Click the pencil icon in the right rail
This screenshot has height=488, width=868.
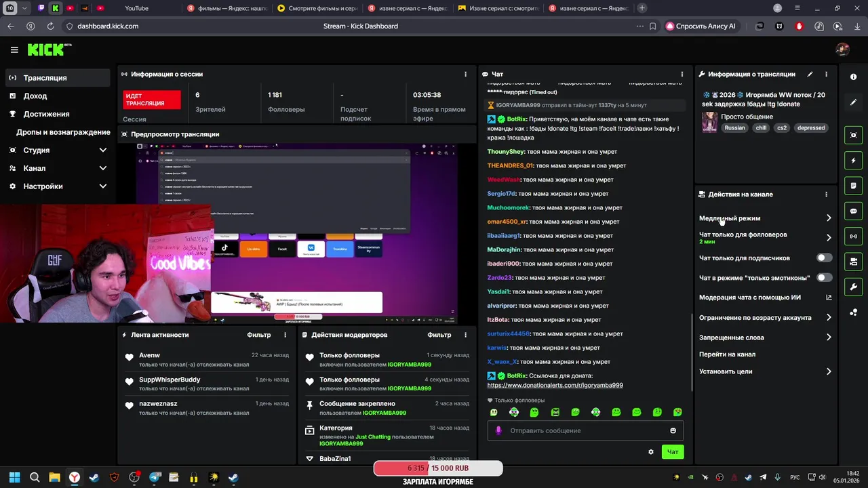[x=853, y=102]
